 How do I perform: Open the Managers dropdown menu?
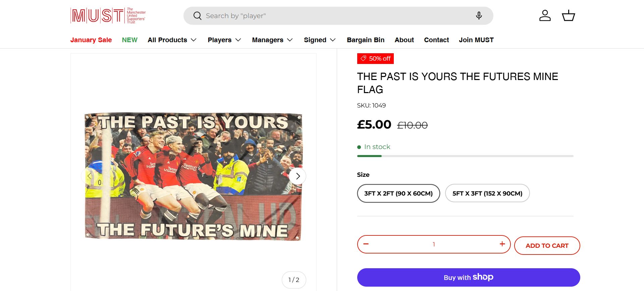pos(272,40)
